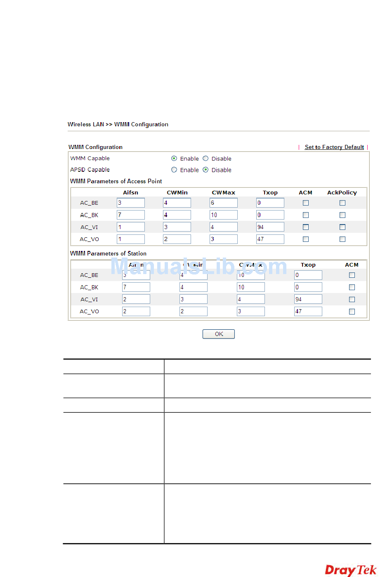This screenshot has width=392, height=577.
Task: Focus Access Point Aifsn field for AC_BE
Action: [x=131, y=203]
